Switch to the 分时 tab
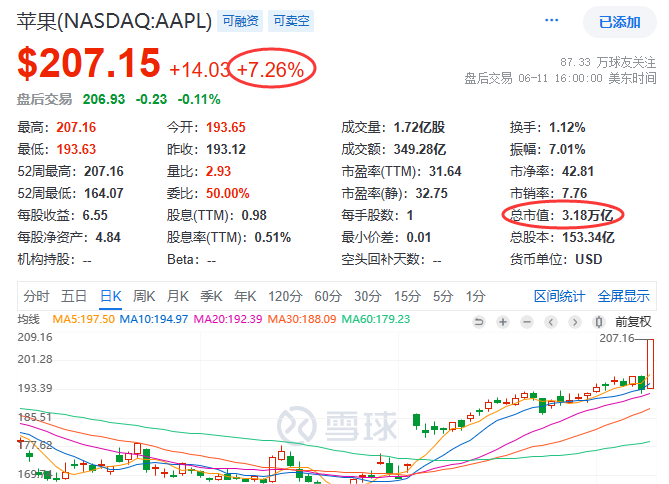 click(36, 296)
